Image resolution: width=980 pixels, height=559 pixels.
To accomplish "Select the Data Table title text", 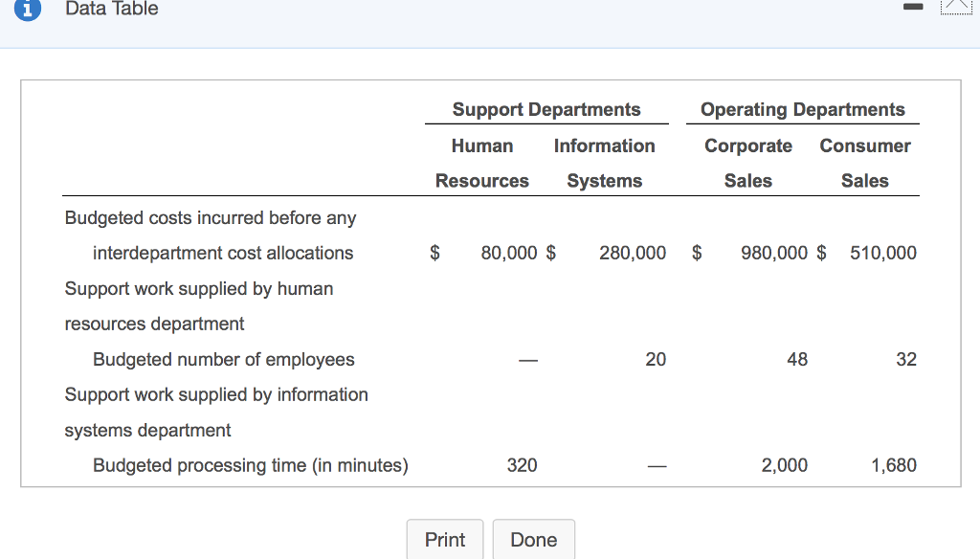I will (x=112, y=9).
